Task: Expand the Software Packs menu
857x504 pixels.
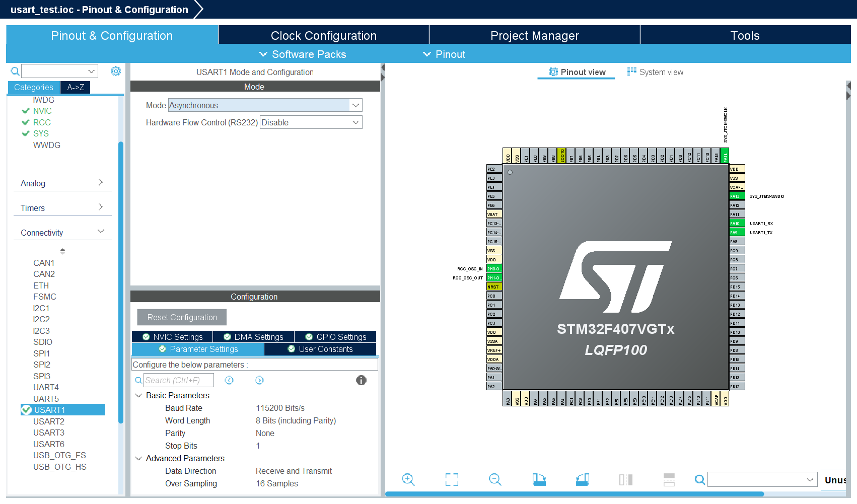Action: coord(303,54)
